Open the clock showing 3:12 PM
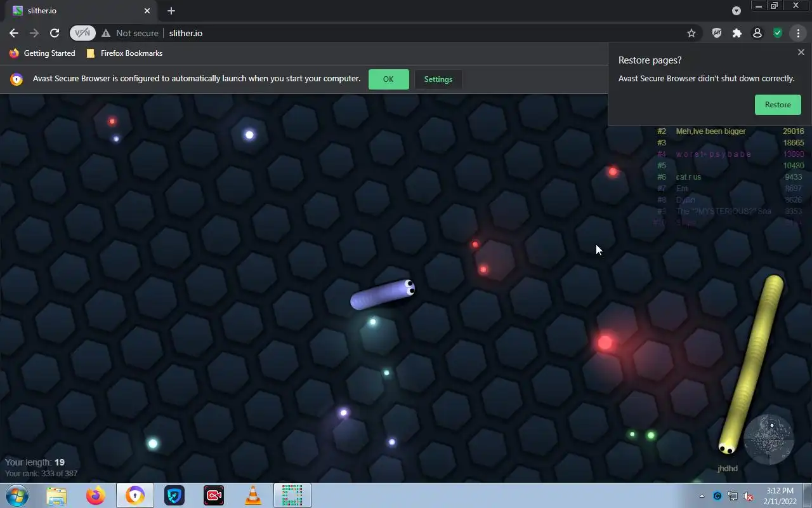The height and width of the screenshot is (508, 812). [x=780, y=495]
